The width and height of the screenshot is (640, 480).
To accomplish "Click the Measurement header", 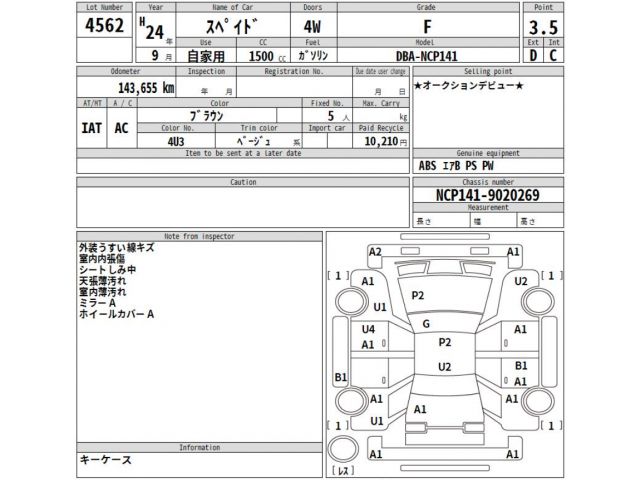I will click(x=488, y=207).
